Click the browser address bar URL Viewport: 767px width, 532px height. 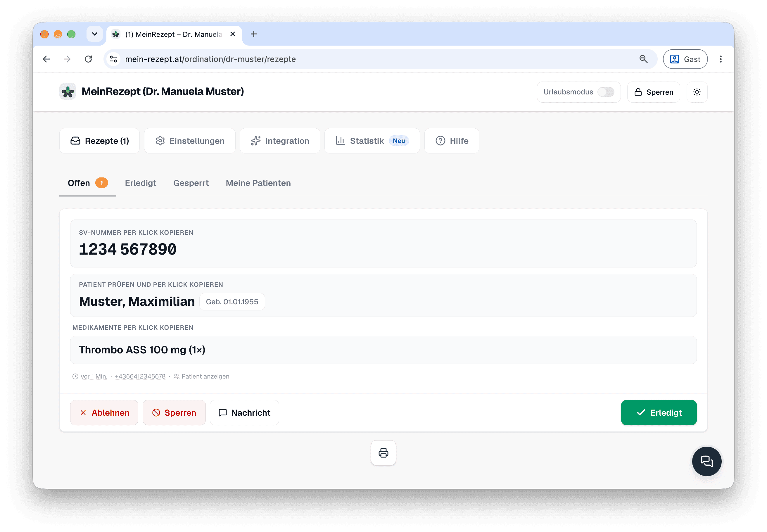210,59
